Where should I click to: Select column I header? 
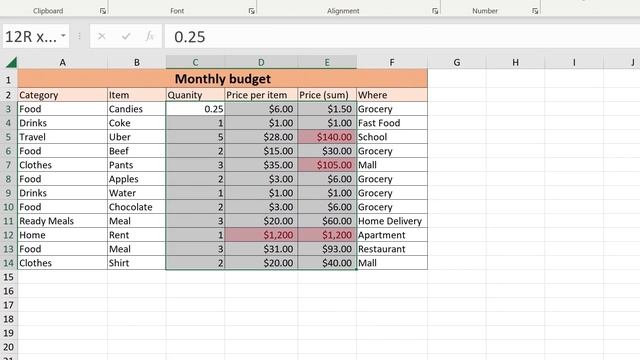pos(574,62)
